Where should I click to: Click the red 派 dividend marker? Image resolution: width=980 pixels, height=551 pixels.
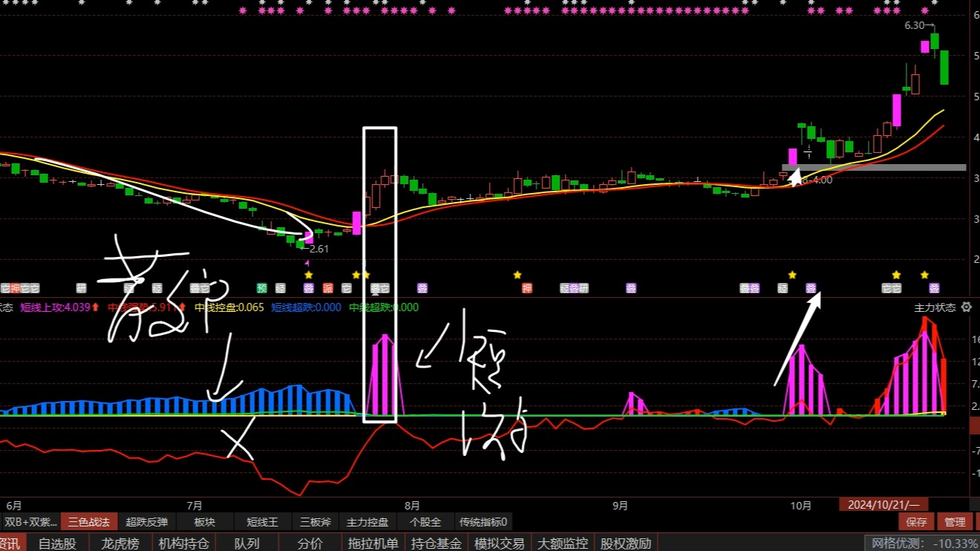click(x=328, y=288)
